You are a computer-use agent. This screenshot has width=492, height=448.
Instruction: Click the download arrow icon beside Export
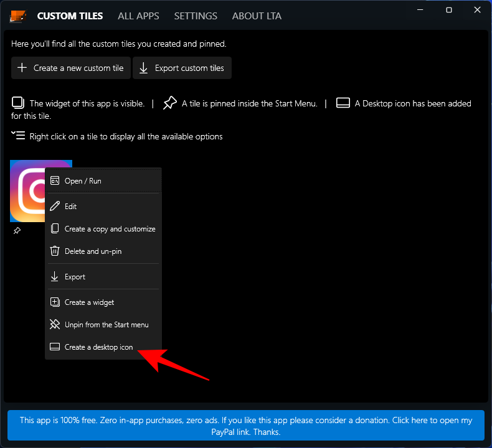point(55,277)
